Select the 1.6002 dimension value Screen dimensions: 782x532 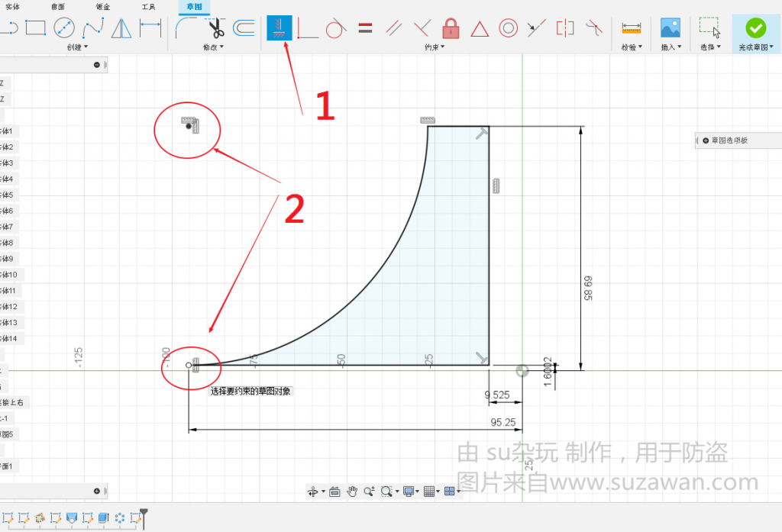tap(548, 372)
